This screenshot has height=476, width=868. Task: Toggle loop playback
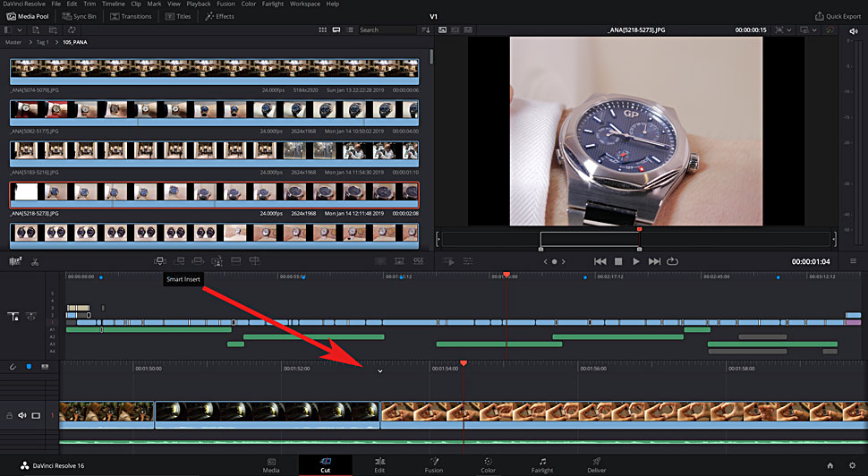(x=673, y=261)
